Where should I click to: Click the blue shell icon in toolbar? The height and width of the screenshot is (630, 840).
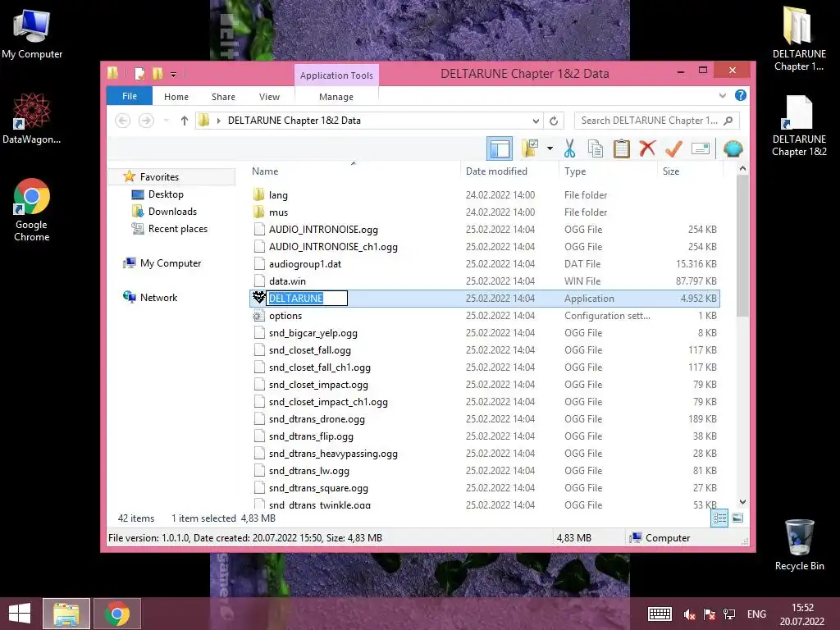coord(733,149)
